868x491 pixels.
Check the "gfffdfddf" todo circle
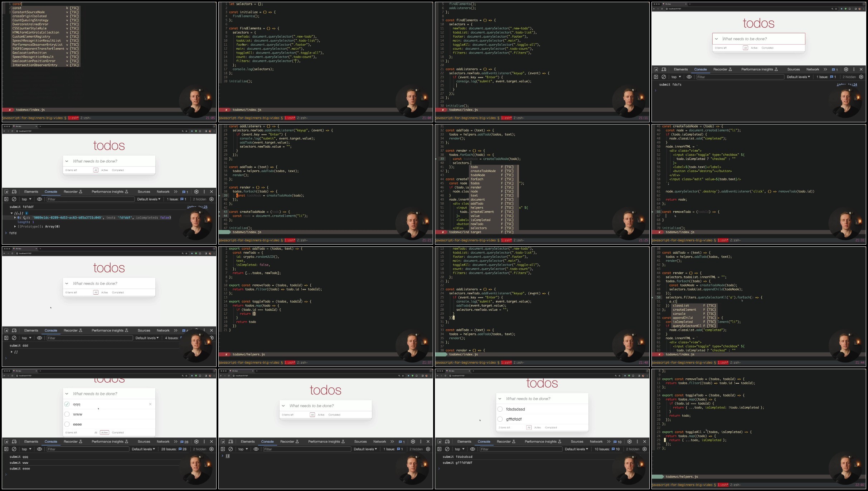pyautogui.click(x=500, y=419)
